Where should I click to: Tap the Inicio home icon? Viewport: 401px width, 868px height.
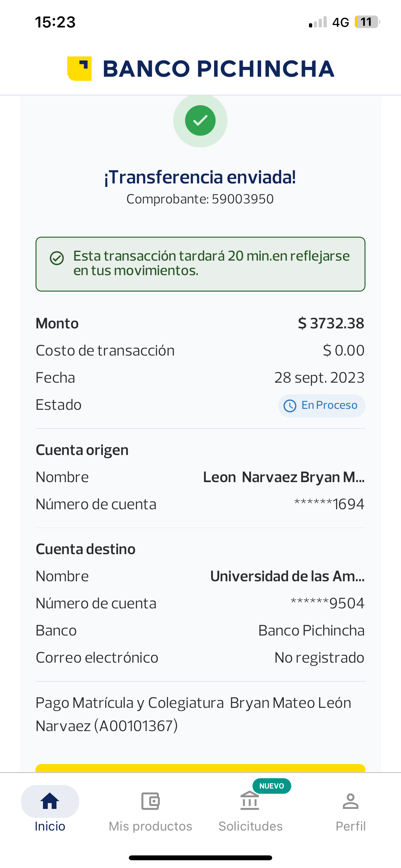[50, 801]
